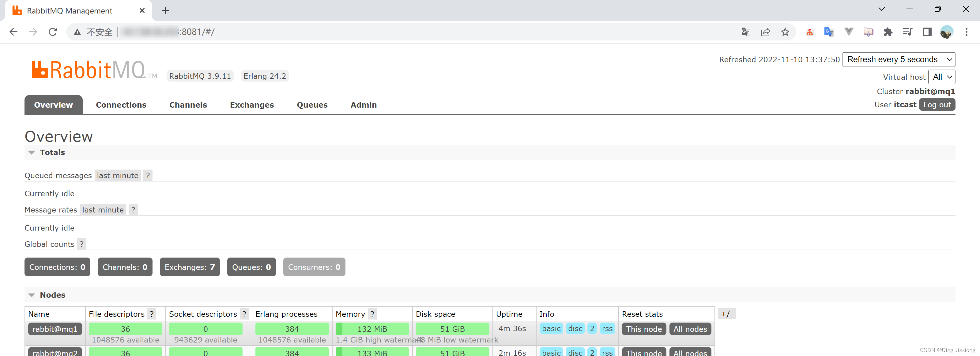
Task: Switch to the Queues tab
Action: [312, 105]
